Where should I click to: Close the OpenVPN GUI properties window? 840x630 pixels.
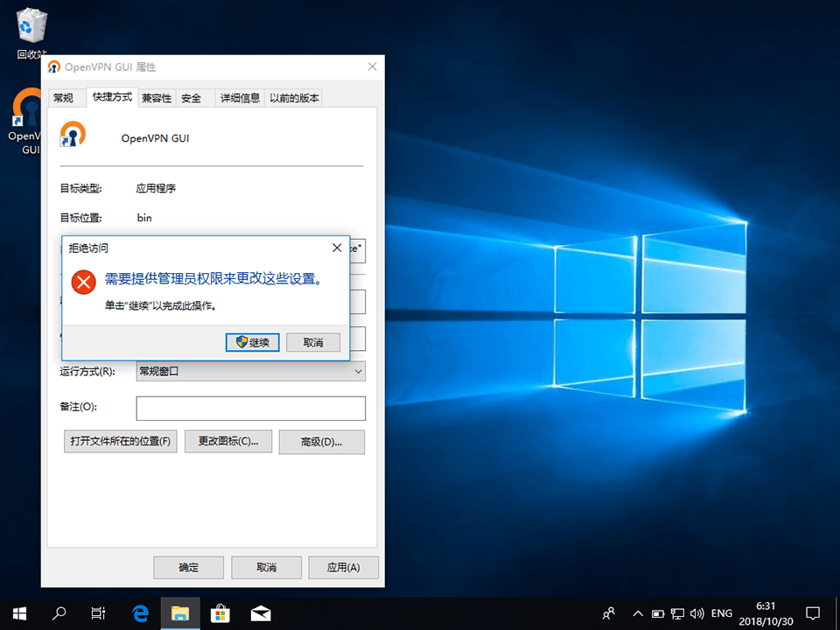(x=373, y=67)
